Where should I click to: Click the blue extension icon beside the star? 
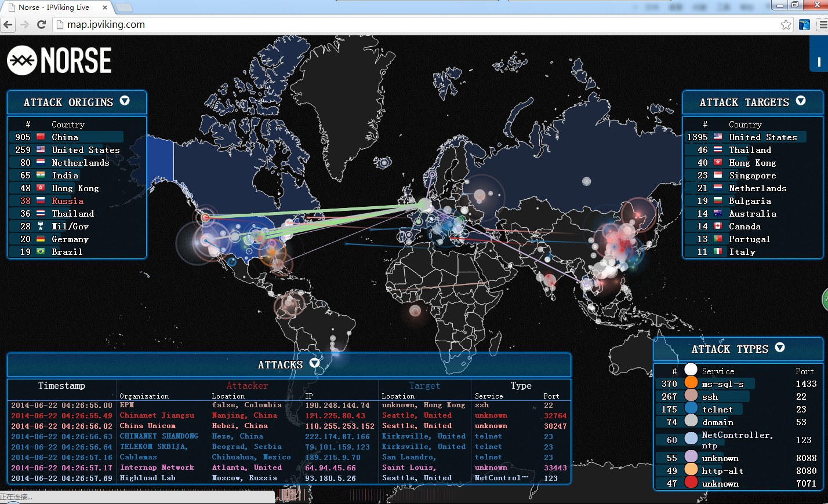tap(804, 24)
